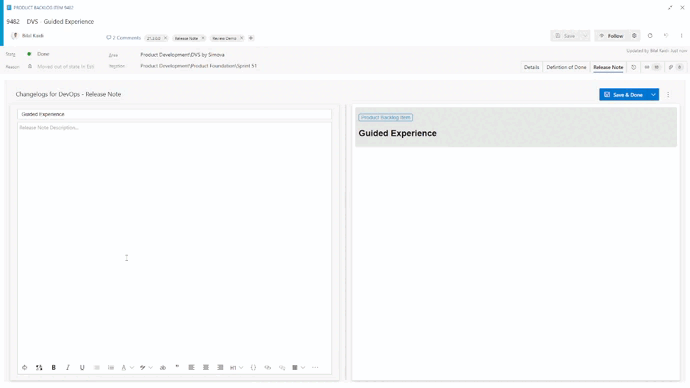Open table options dropdown arrow
The image size is (690, 388).
click(303, 367)
